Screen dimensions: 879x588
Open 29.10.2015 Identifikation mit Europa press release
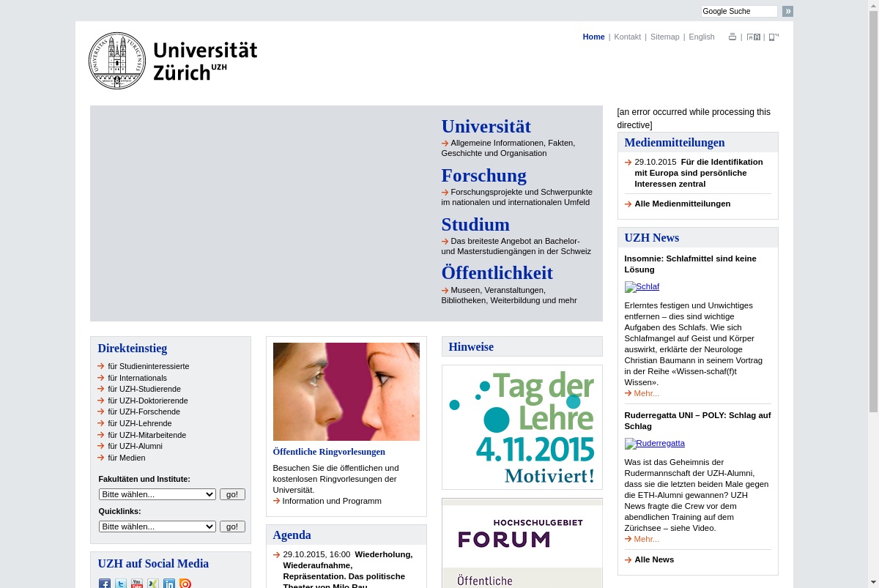point(699,173)
